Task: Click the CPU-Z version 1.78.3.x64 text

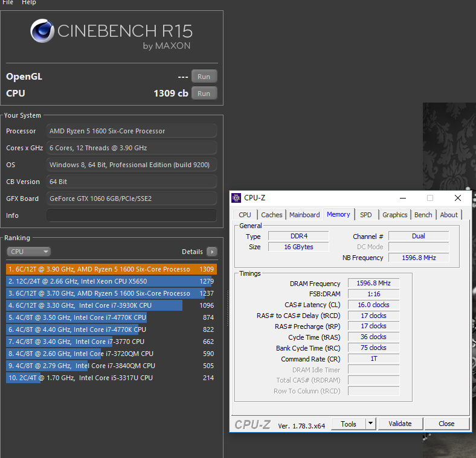Action: tap(301, 426)
